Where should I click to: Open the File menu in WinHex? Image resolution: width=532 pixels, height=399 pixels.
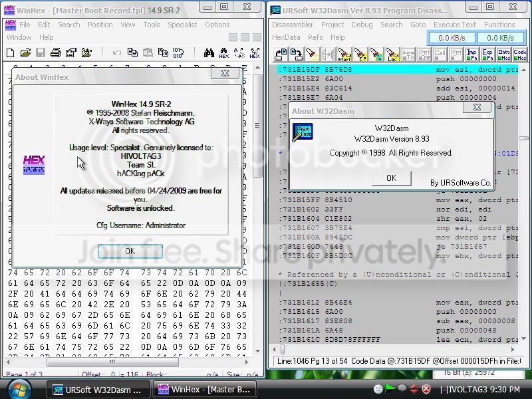click(x=25, y=25)
